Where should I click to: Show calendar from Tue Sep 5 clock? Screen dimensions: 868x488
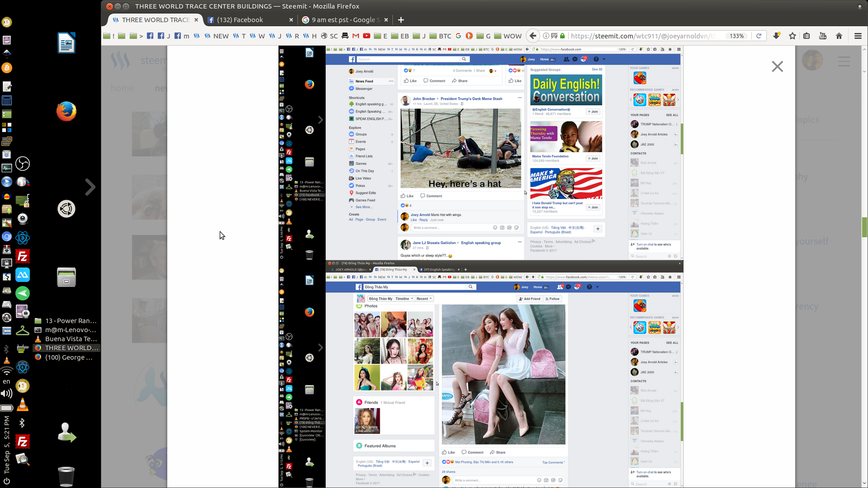(7, 445)
